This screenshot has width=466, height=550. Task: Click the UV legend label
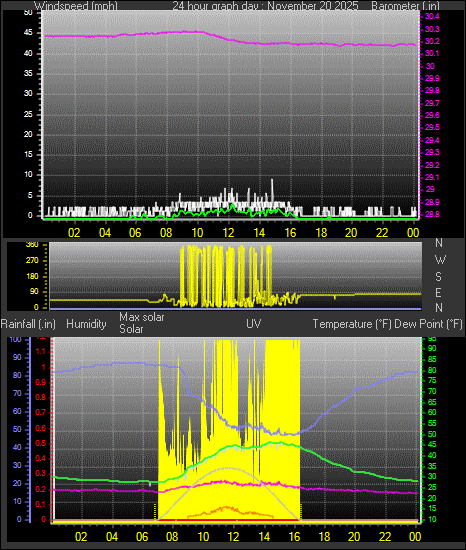[254, 323]
